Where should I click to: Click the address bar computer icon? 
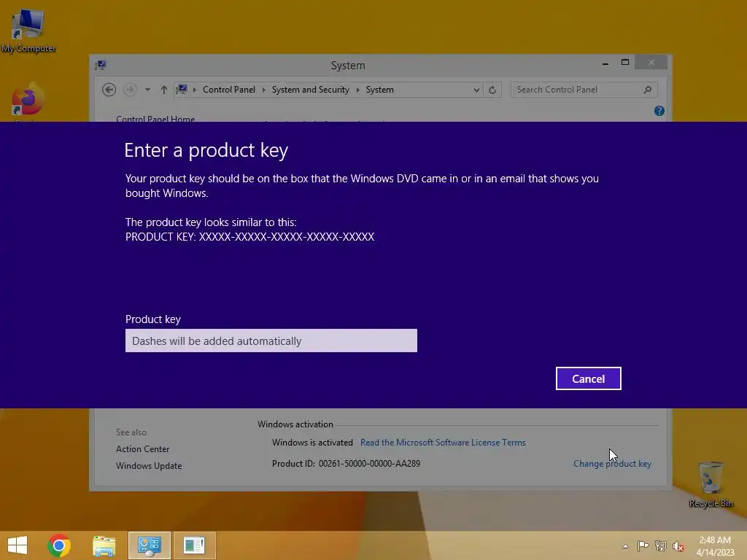[x=182, y=90]
